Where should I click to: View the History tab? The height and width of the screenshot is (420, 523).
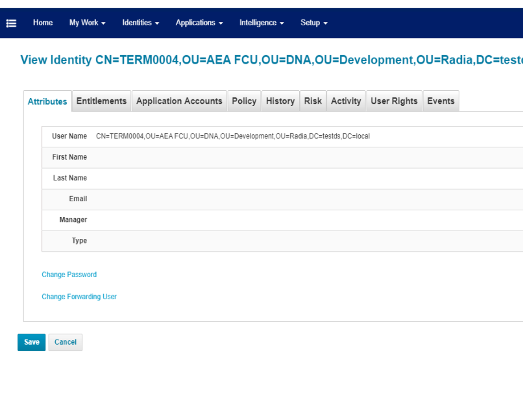[x=280, y=101]
